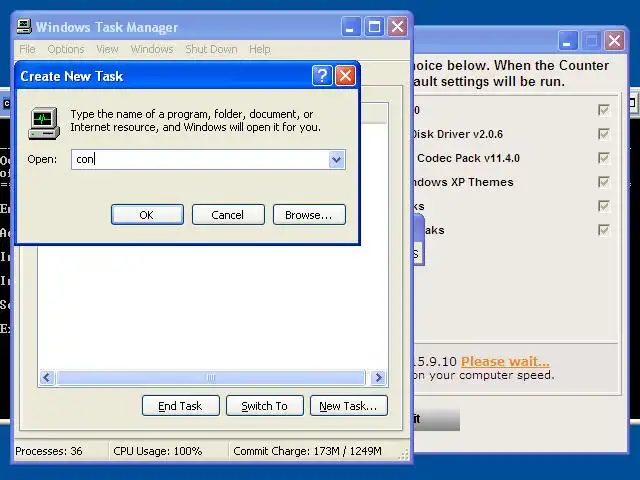Open the Options menu
The image size is (640, 480).
(x=66, y=49)
